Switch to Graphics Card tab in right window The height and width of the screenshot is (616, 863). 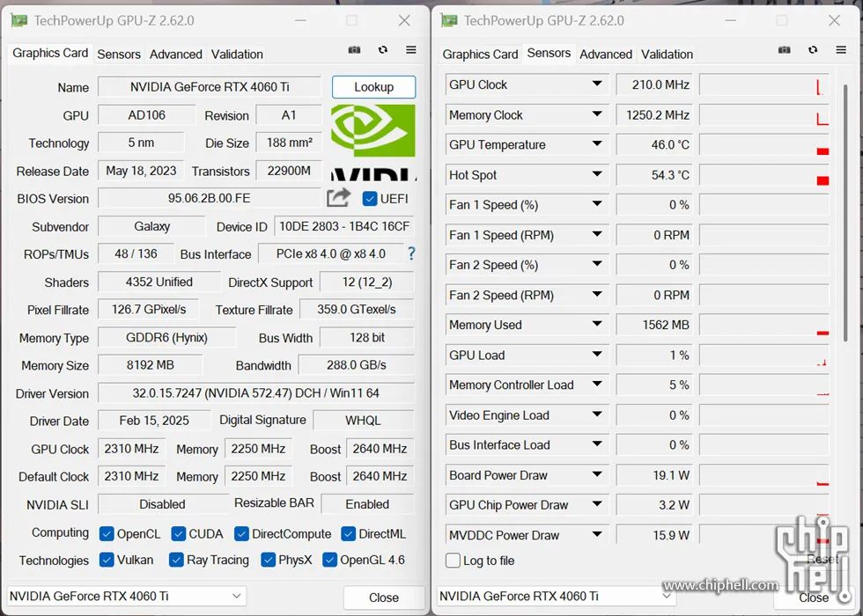480,55
